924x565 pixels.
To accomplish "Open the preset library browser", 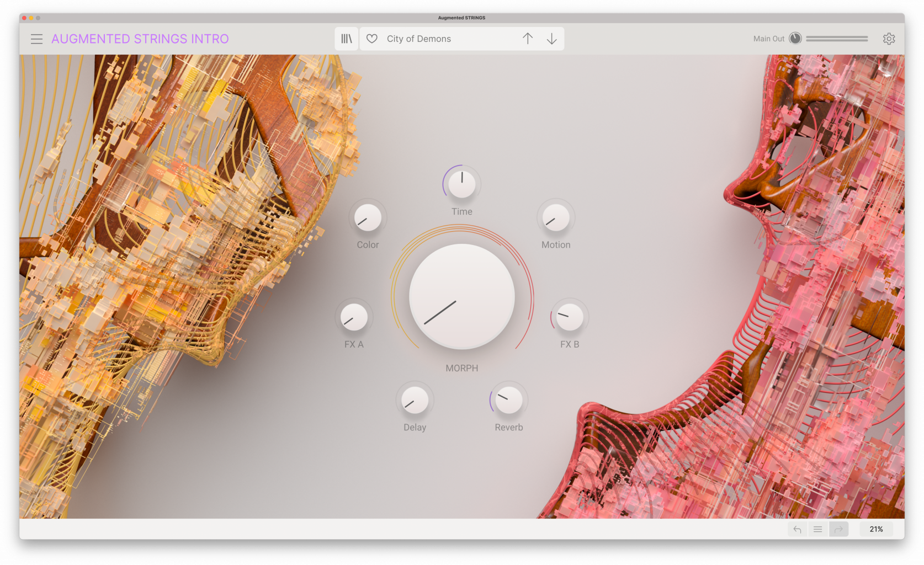I will pos(346,38).
